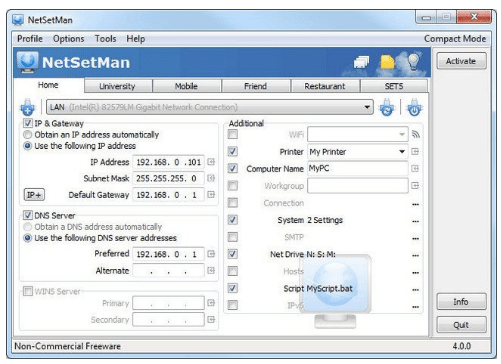The image size is (501, 364).
Task: Click the yellow note icon in the header
Action: 387,62
